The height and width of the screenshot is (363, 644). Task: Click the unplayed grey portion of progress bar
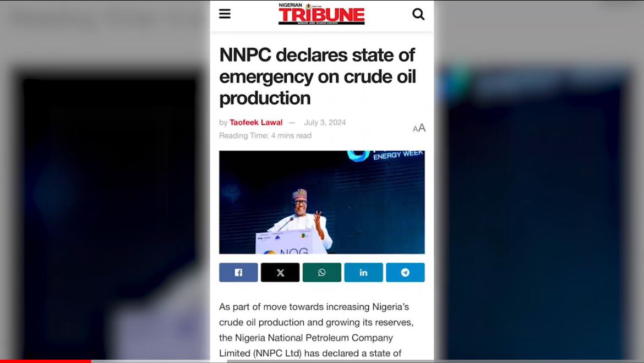click(x=367, y=361)
